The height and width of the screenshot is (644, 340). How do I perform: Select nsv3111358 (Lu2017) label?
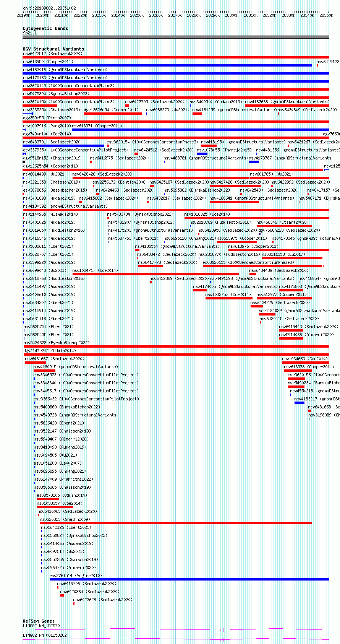click(283, 254)
